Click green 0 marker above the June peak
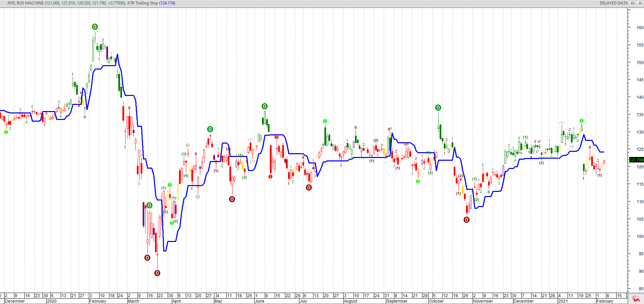This screenshot has width=644, height=304. click(x=264, y=106)
